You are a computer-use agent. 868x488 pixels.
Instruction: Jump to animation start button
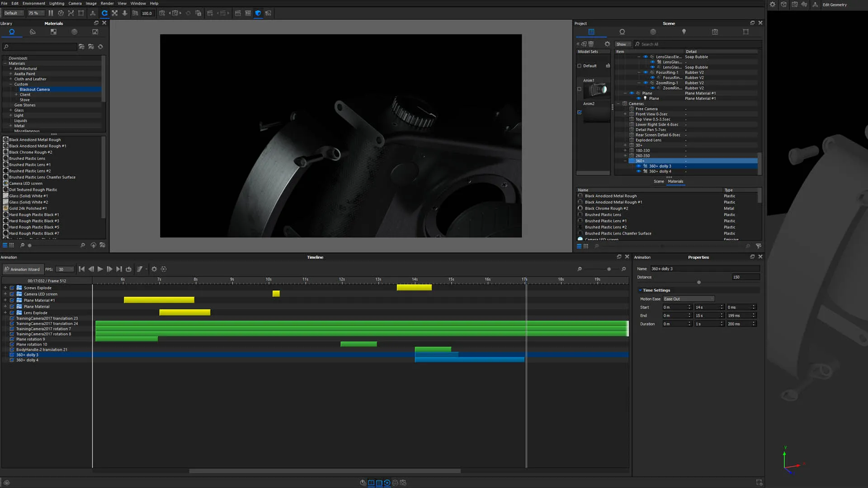81,269
